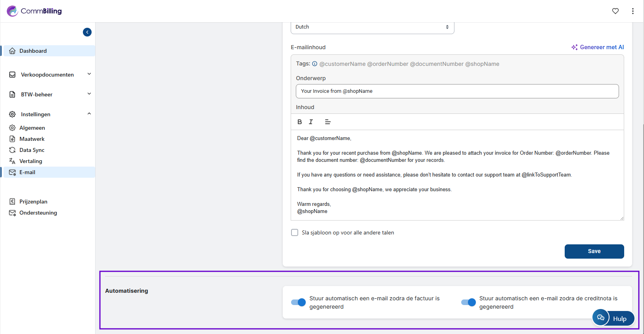Open the Hulp chat widget
The height and width of the screenshot is (334, 644).
coord(613,318)
